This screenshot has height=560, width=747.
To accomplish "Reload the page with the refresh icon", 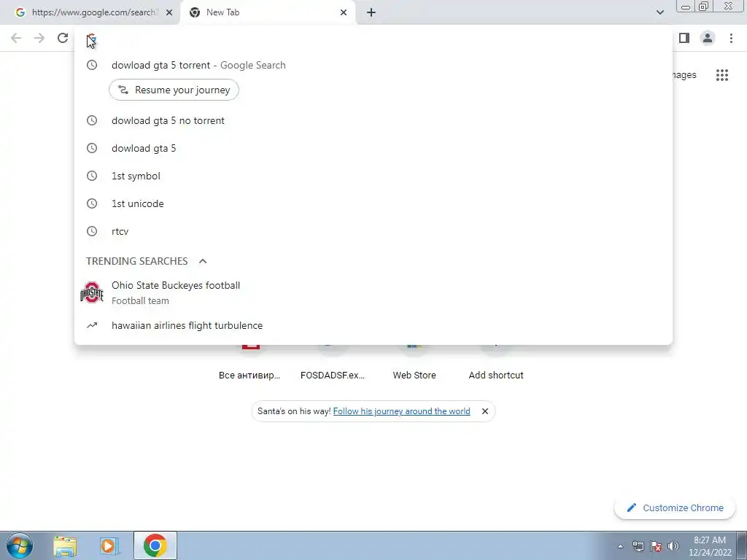I will (x=63, y=38).
